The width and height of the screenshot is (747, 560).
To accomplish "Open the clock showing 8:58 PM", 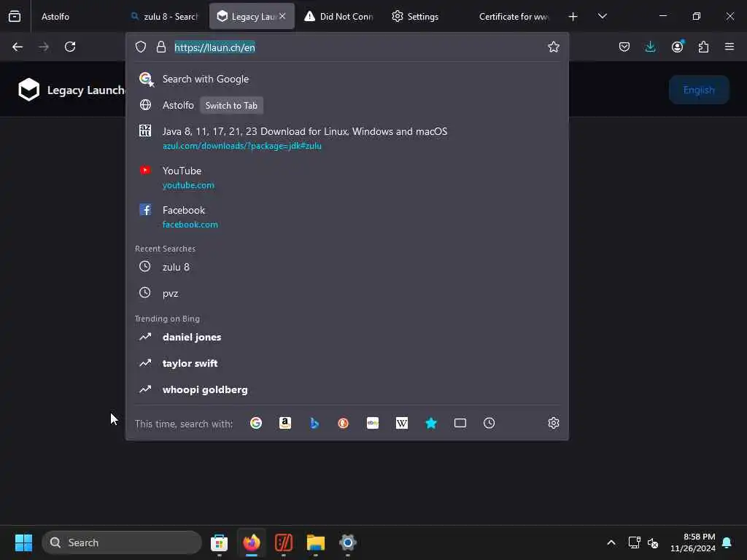I will pyautogui.click(x=693, y=542).
